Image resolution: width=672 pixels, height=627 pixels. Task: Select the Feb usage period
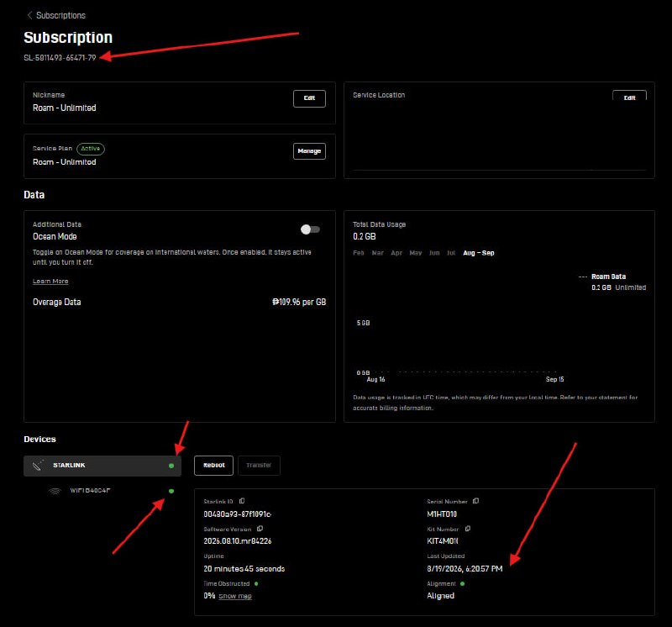(x=359, y=253)
